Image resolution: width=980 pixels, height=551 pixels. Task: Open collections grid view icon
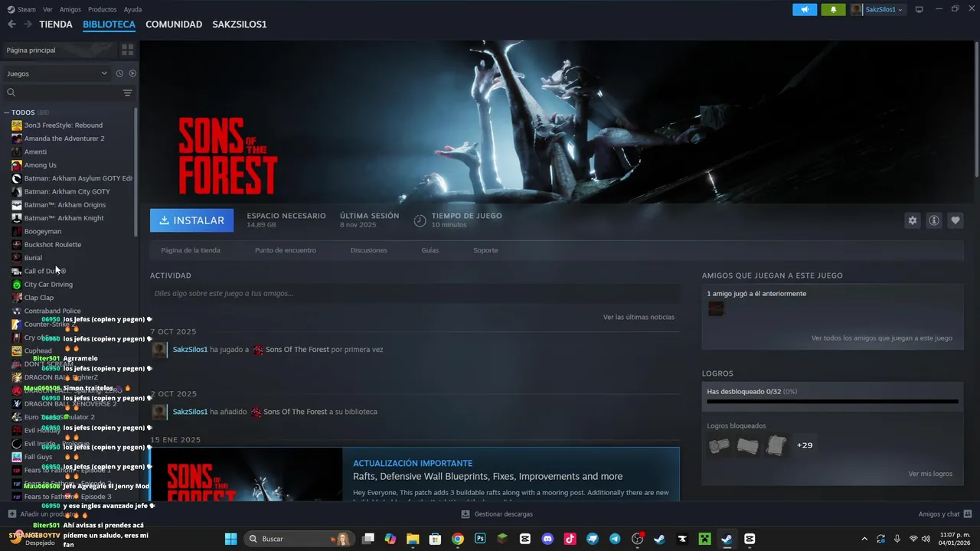tap(127, 50)
